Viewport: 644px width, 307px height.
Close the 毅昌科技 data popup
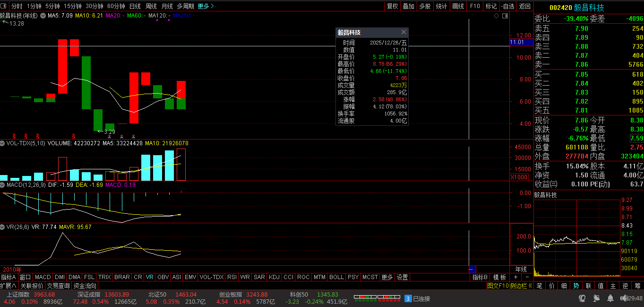[x=404, y=33]
